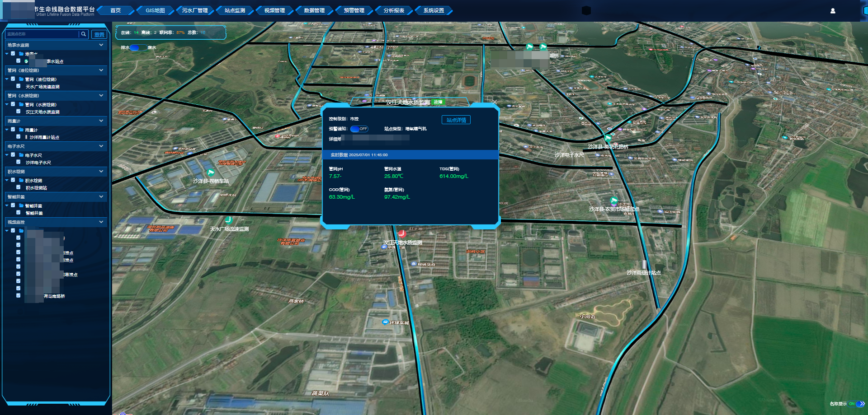Click the 监测点名称 search input field

[42, 34]
